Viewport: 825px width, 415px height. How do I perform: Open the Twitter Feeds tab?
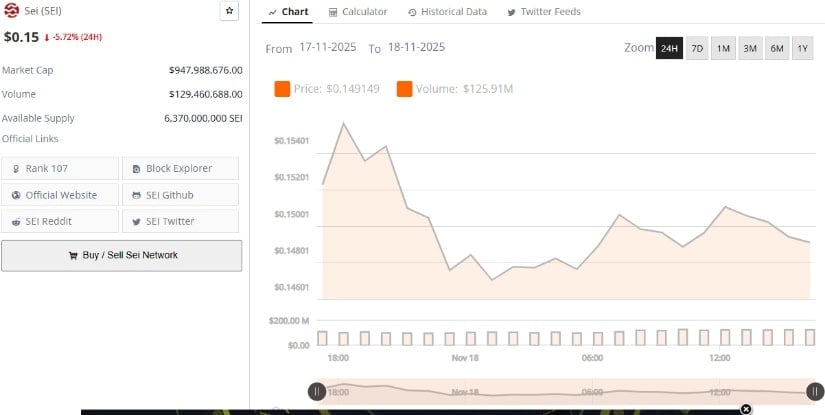click(544, 12)
